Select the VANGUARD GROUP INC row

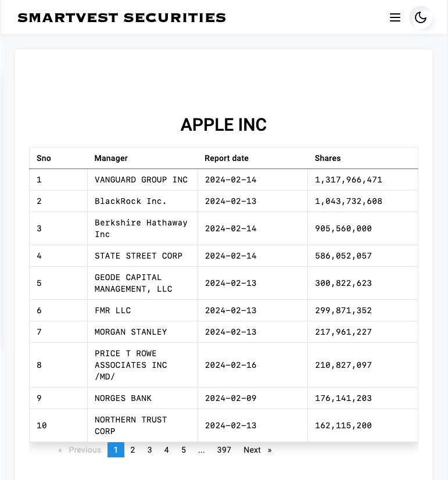(141, 180)
